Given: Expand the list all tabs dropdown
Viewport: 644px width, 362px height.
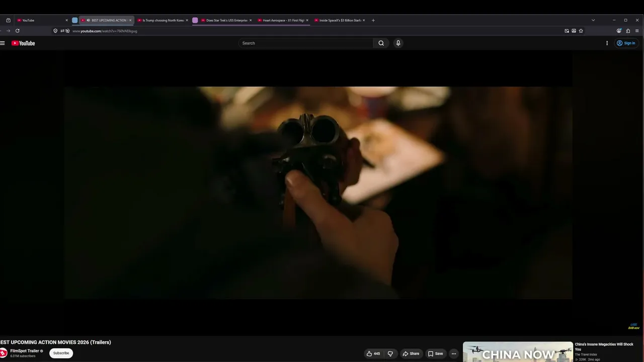Looking at the screenshot, I should [x=593, y=20].
